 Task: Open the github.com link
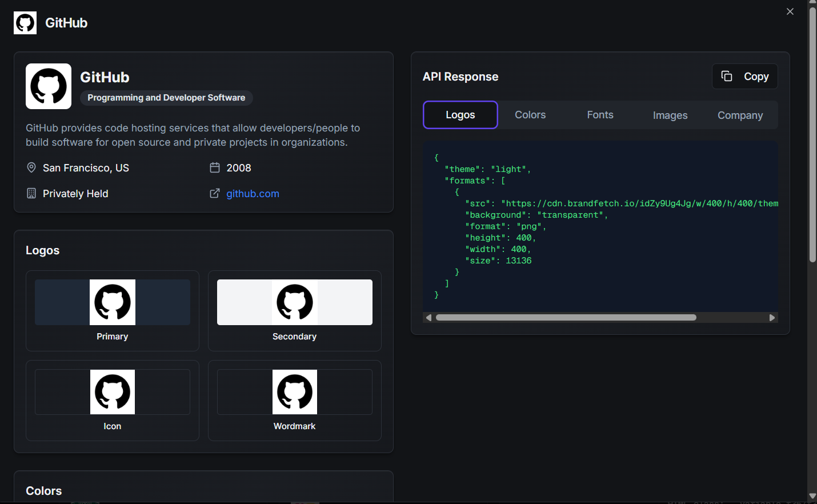[253, 194]
